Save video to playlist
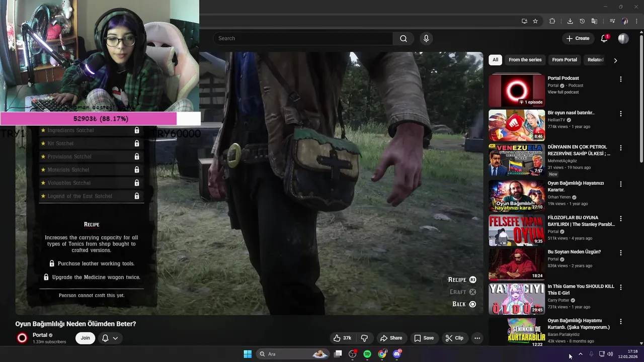Screen dimensions: 644x362 coord(424,338)
